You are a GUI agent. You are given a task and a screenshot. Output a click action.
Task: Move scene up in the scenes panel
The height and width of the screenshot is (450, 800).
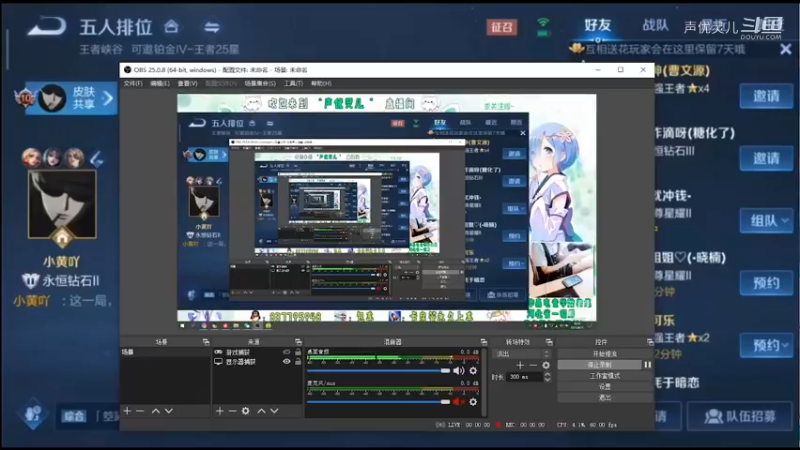click(156, 411)
